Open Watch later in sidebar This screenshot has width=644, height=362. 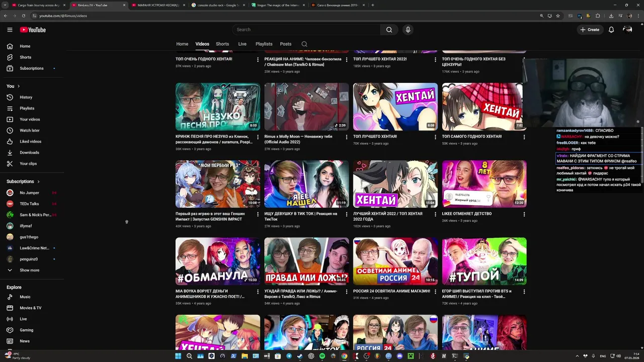[x=32, y=130]
